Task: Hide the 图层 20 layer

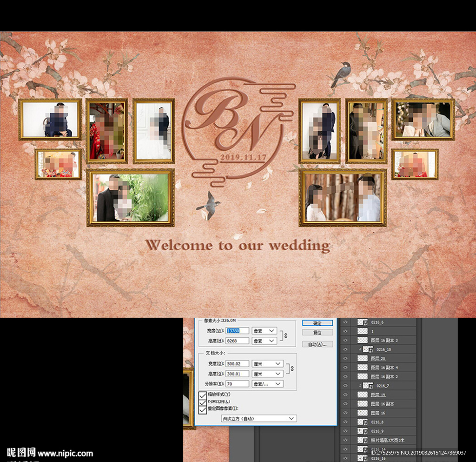Action: click(345, 358)
